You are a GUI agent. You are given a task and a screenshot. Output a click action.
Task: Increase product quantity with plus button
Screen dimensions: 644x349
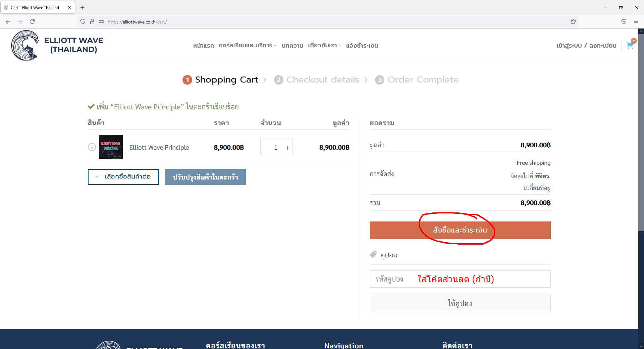point(287,148)
